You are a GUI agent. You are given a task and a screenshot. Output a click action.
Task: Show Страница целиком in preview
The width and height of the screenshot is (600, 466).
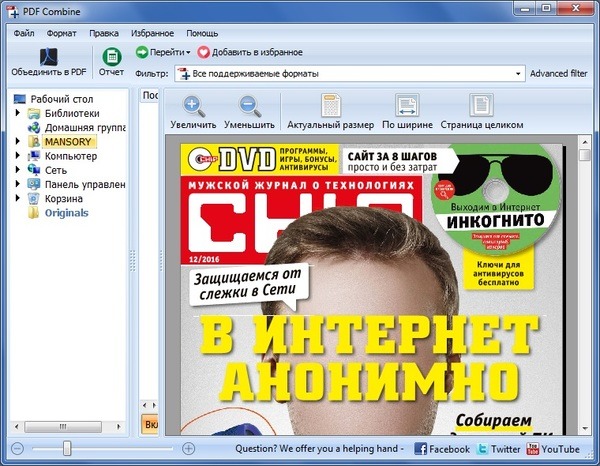pos(481,105)
